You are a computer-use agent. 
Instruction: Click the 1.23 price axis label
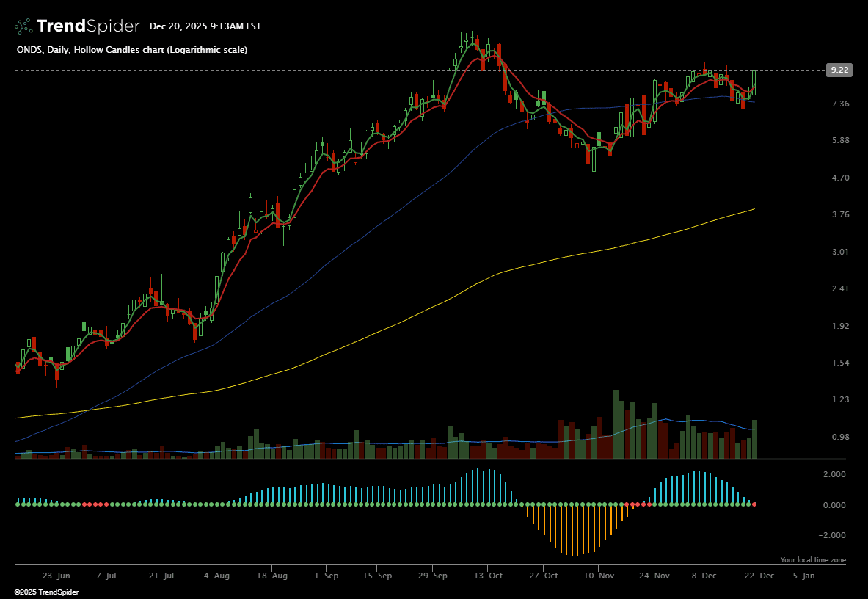tap(839, 399)
